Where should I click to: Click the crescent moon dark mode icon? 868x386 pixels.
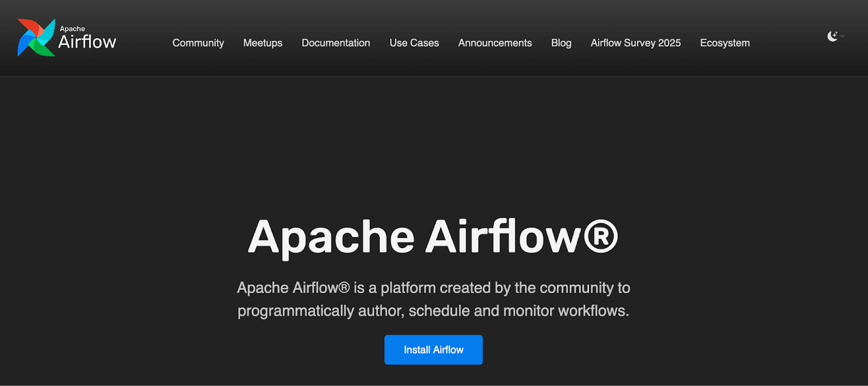832,36
